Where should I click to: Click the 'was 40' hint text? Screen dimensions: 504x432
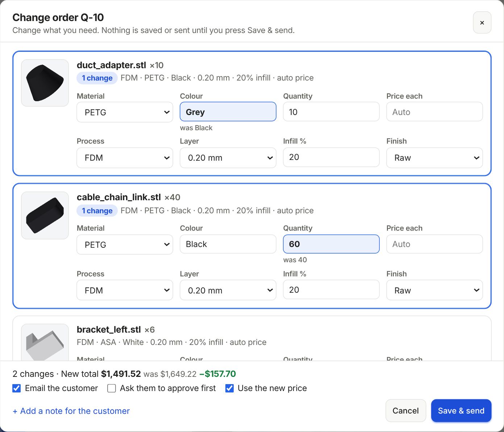point(295,260)
